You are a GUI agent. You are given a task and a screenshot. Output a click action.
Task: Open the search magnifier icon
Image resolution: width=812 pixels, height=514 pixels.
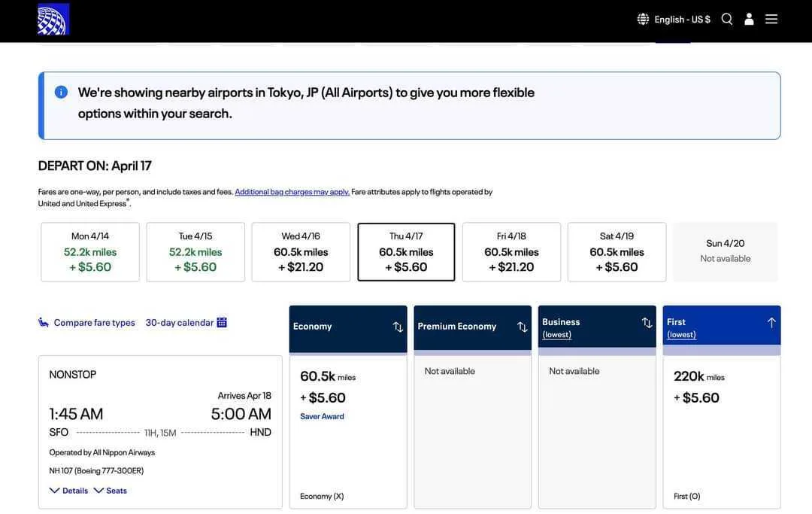726,19
